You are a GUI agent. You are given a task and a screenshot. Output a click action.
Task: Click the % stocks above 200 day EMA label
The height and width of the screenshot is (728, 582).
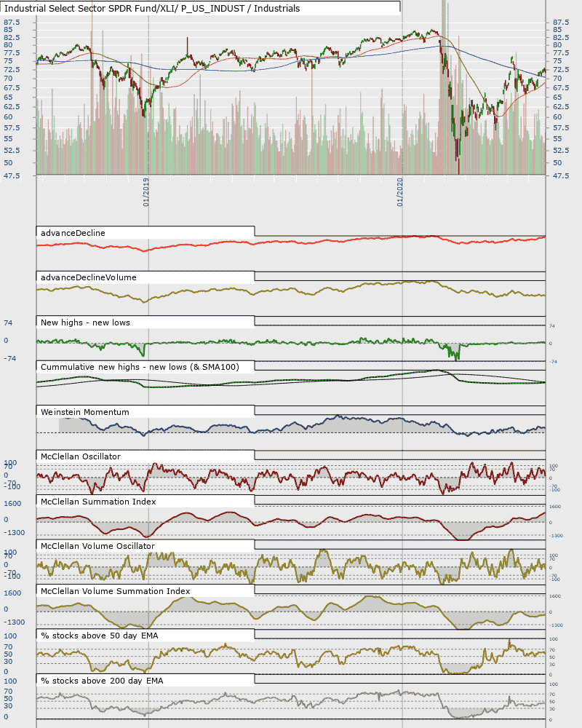point(102,681)
